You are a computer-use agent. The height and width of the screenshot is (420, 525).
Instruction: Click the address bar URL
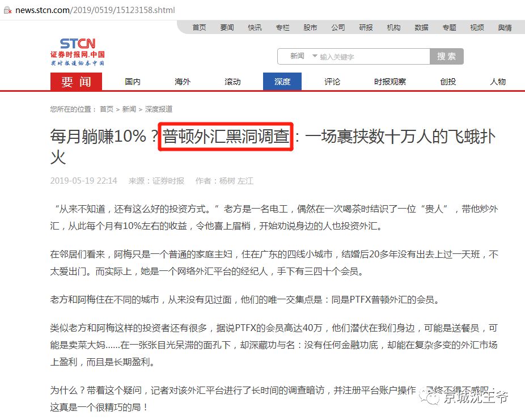(95, 10)
